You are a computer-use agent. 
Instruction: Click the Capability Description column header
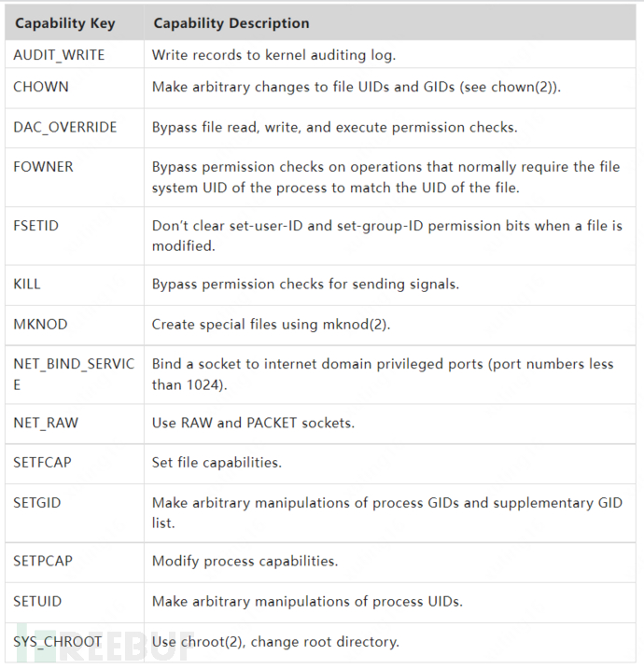click(x=231, y=22)
